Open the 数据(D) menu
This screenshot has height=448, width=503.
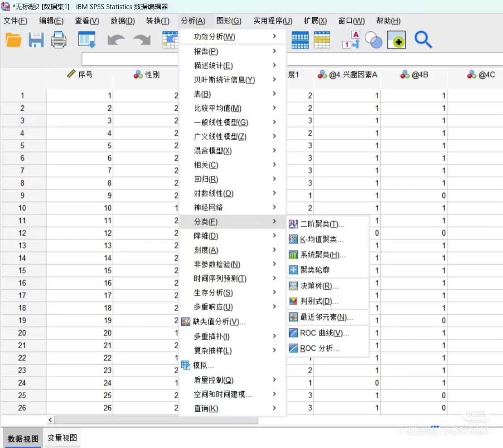[x=122, y=21]
